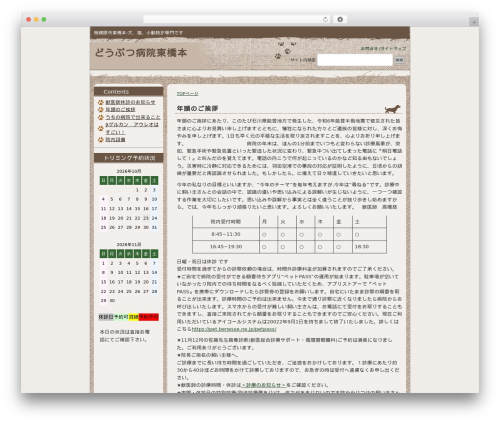The width and height of the screenshot is (500, 423).
Task: Open the お問合せ link in header
Action: pos(369,48)
